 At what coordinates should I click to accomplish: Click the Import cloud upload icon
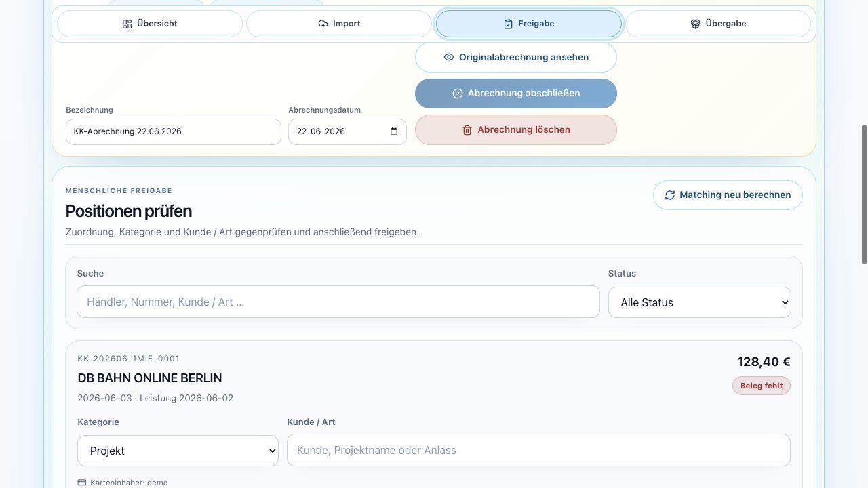(x=323, y=24)
